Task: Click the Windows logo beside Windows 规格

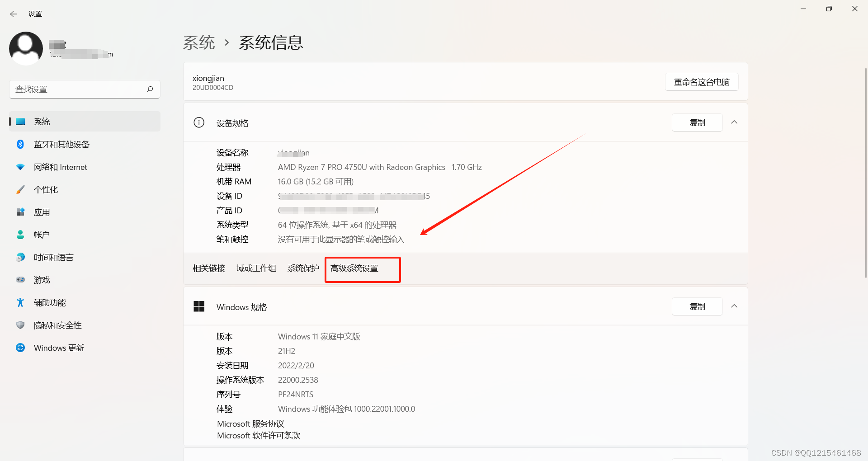Action: 199,306
